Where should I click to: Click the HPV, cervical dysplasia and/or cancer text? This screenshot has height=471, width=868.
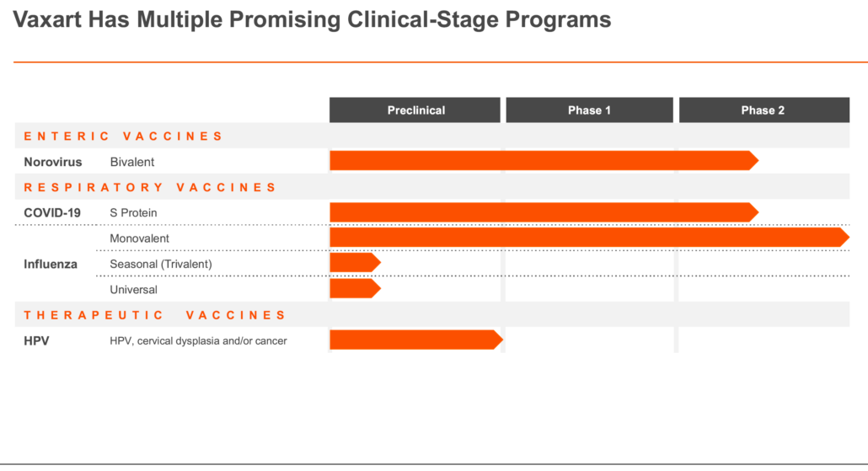[x=198, y=341]
